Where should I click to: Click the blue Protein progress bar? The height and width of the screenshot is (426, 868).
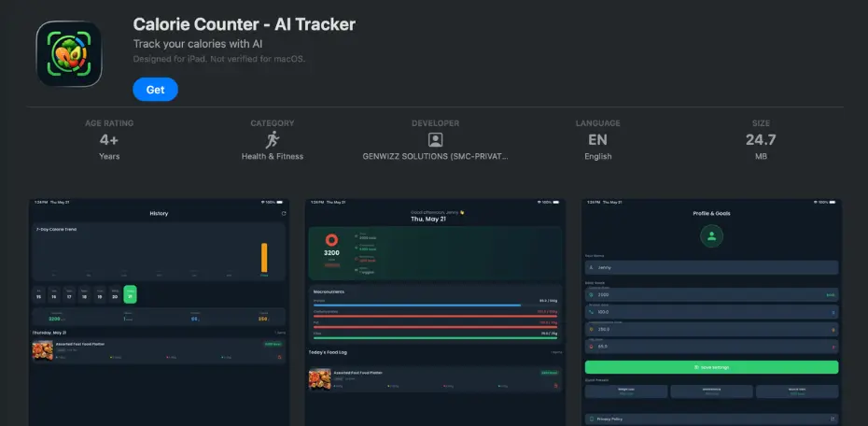(417, 305)
